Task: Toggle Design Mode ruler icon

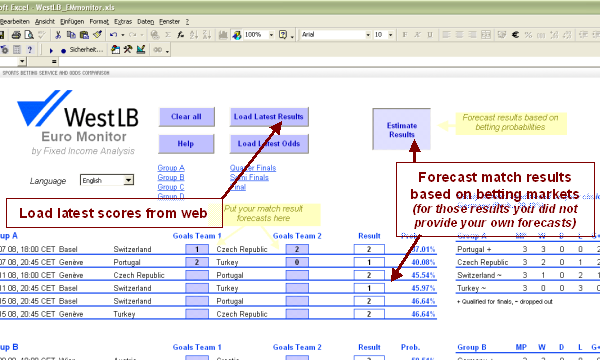Action: tap(141, 50)
